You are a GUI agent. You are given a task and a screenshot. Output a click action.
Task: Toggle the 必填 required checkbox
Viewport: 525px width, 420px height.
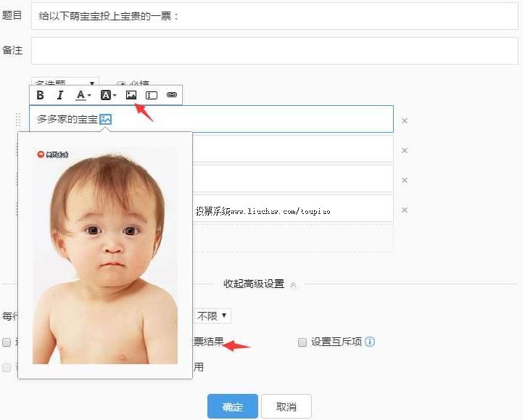click(121, 84)
